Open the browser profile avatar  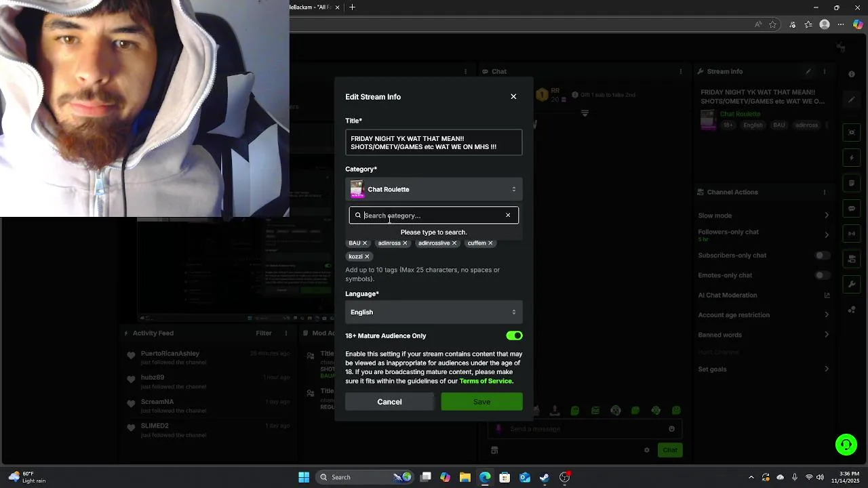point(825,24)
